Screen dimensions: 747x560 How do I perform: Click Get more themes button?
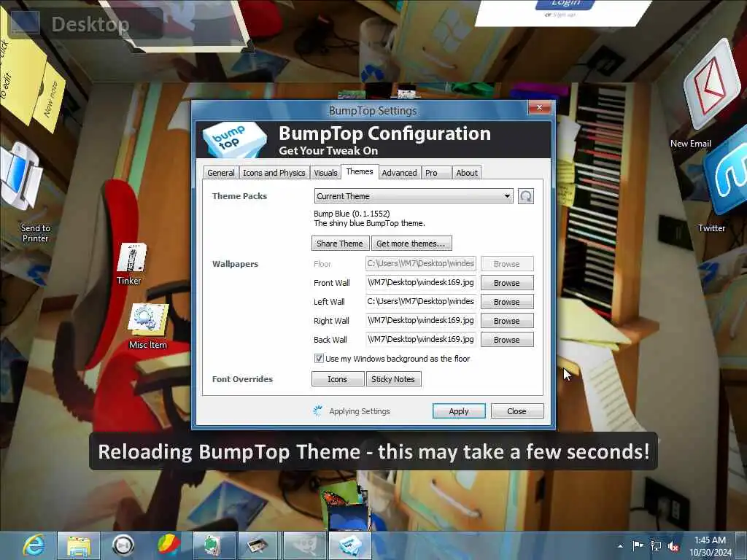[x=411, y=244]
